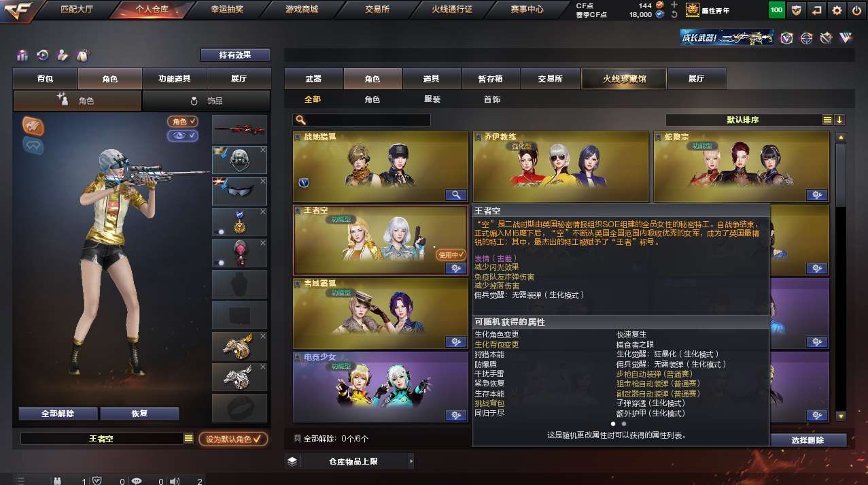Check 设为默认角色 option
Screen dimensions: 868x485
click(233, 439)
